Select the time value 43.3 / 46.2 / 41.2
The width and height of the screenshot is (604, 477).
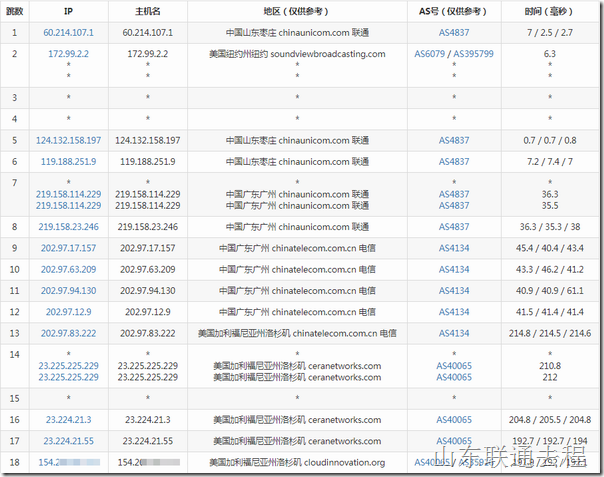(x=550, y=269)
